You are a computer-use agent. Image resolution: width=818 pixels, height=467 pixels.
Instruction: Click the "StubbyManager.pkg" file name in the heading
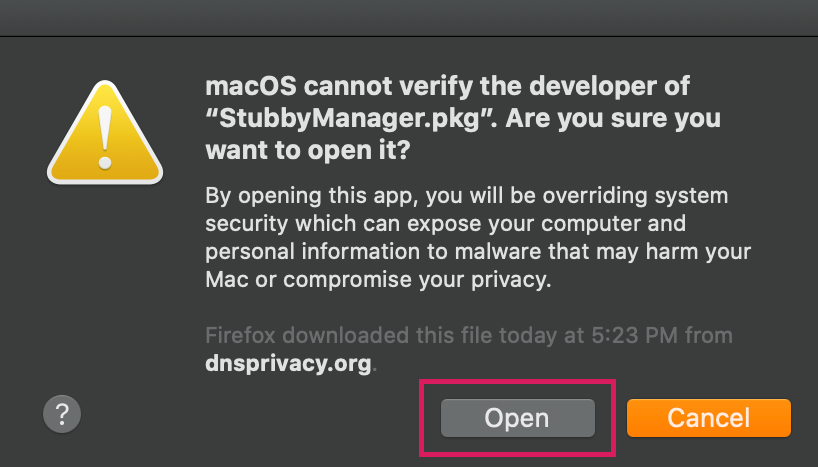[x=349, y=118]
